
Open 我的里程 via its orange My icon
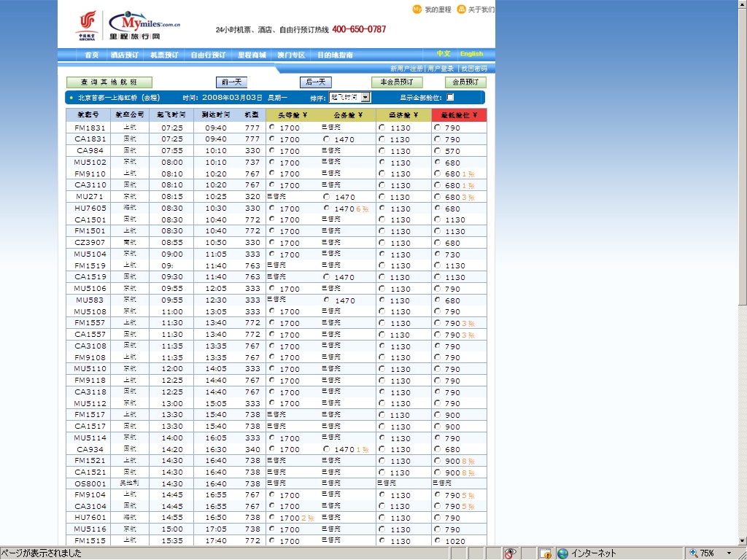click(417, 9)
